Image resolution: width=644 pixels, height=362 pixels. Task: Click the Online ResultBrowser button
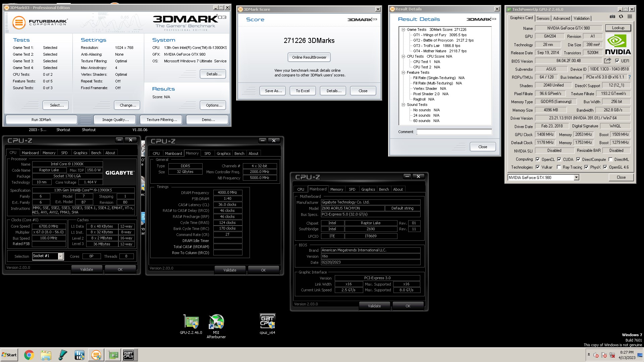point(309,57)
